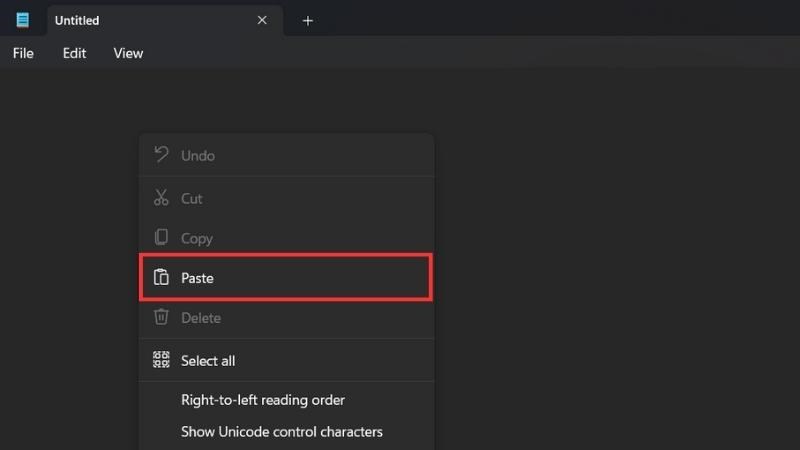
Task: Expand the View menu
Action: click(x=128, y=53)
